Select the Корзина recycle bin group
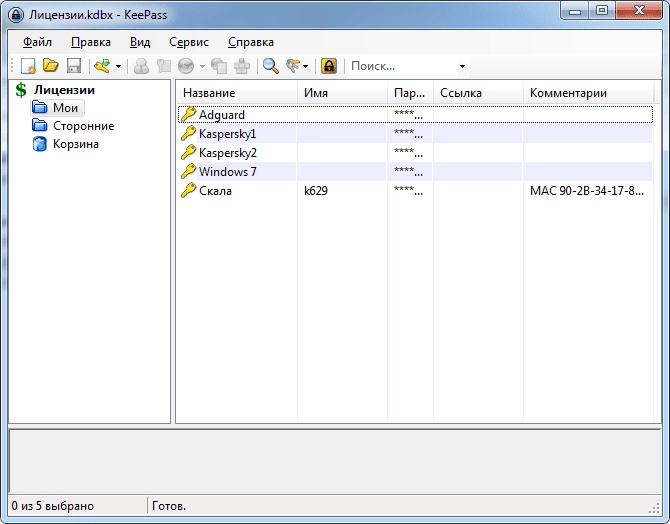 [76, 144]
